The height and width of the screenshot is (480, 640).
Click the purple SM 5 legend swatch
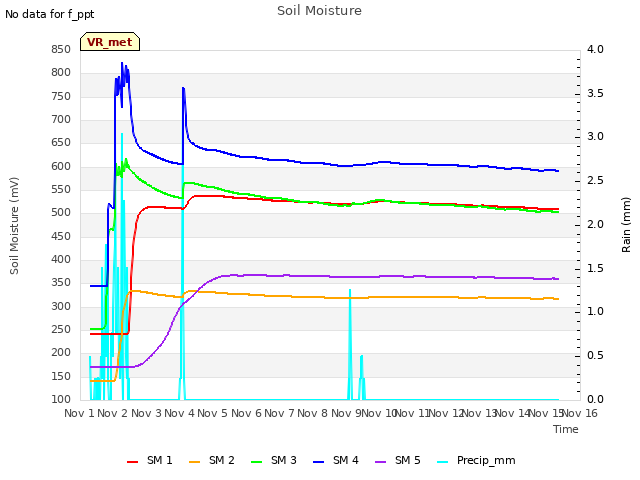pyautogui.click(x=381, y=462)
